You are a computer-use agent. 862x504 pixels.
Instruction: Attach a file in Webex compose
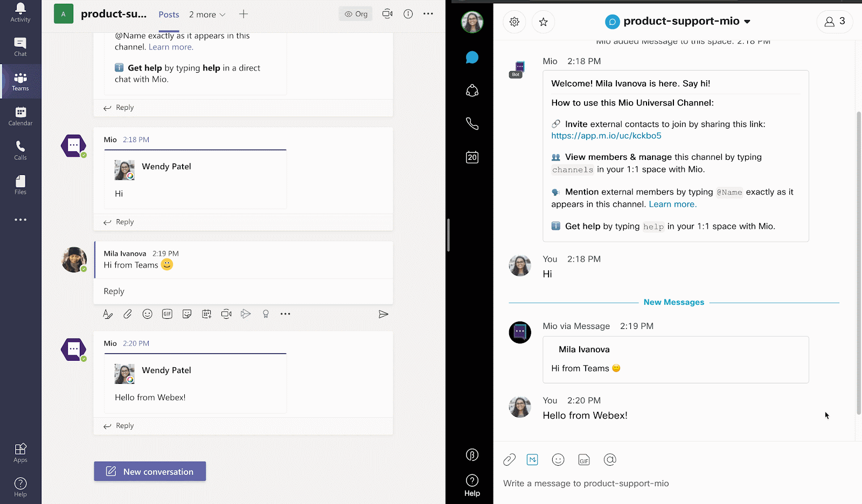(509, 459)
